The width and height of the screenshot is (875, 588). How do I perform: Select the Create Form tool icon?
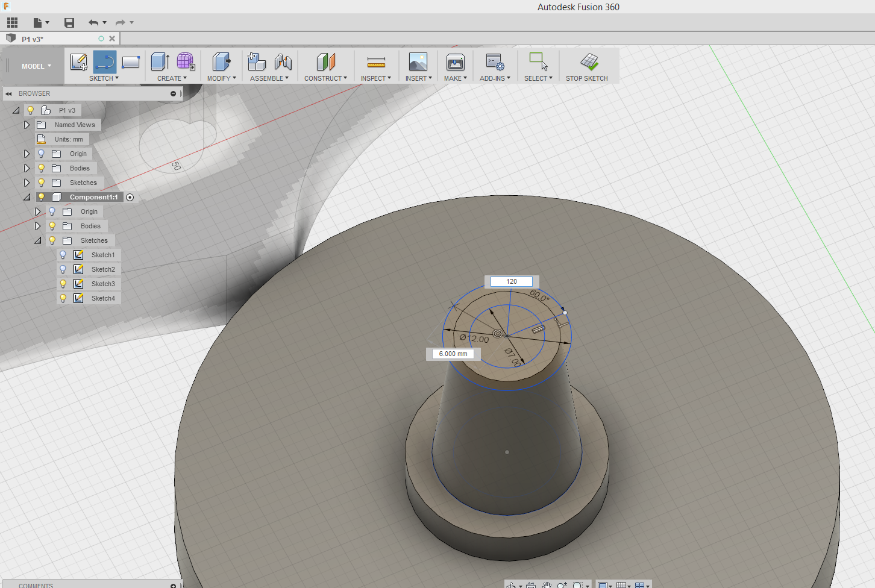[186, 61]
